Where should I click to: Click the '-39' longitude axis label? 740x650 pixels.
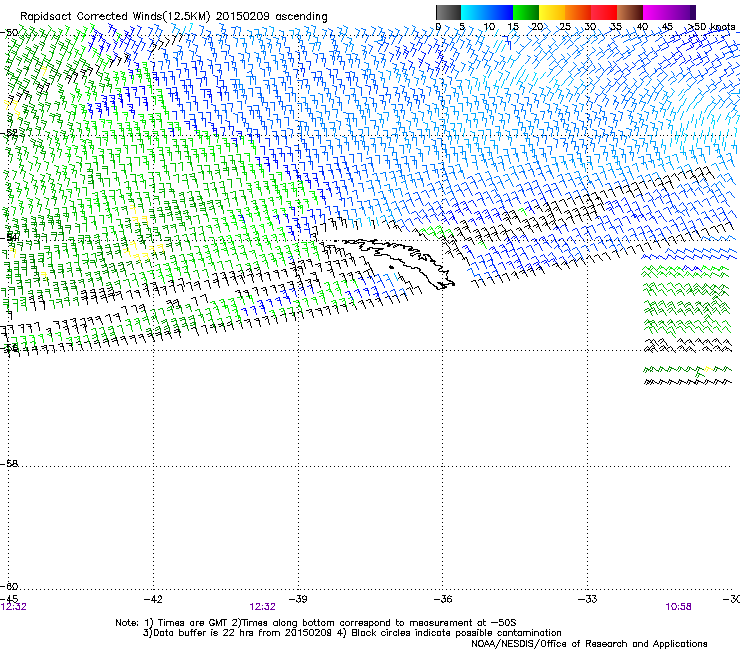[298, 599]
